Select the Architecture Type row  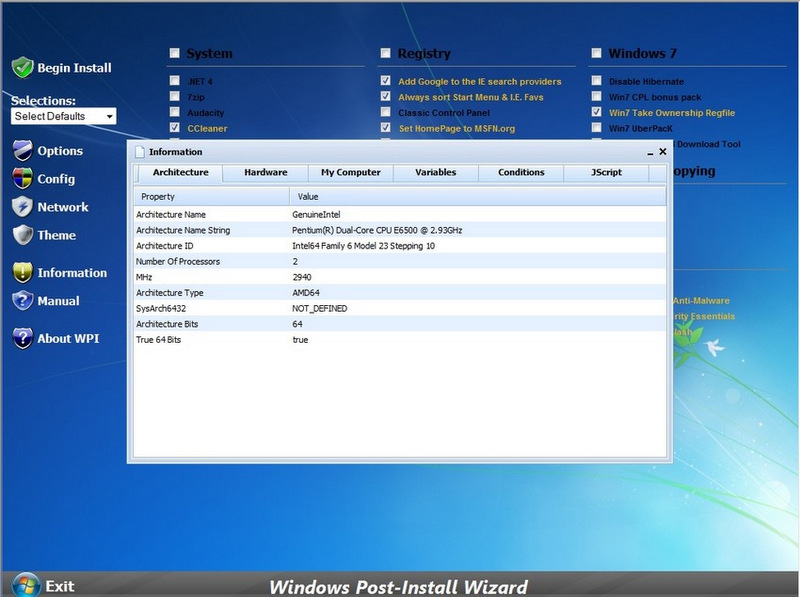(x=400, y=292)
